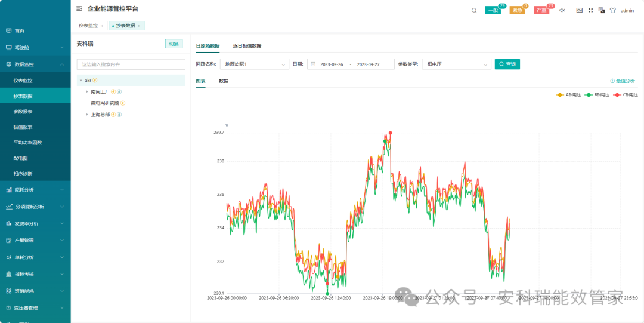Open the search magnifier in the header

pyautogui.click(x=474, y=10)
